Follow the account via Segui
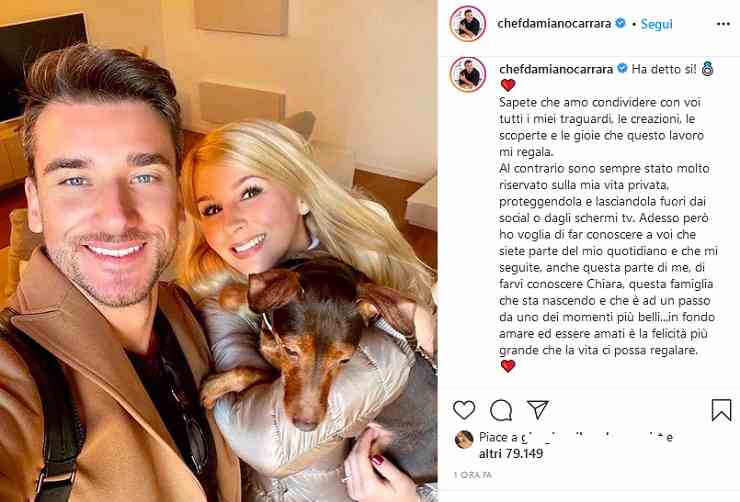 pyautogui.click(x=656, y=24)
